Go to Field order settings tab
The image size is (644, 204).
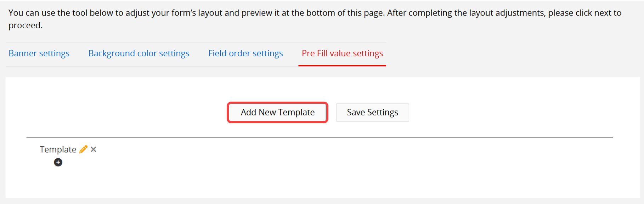(x=245, y=53)
